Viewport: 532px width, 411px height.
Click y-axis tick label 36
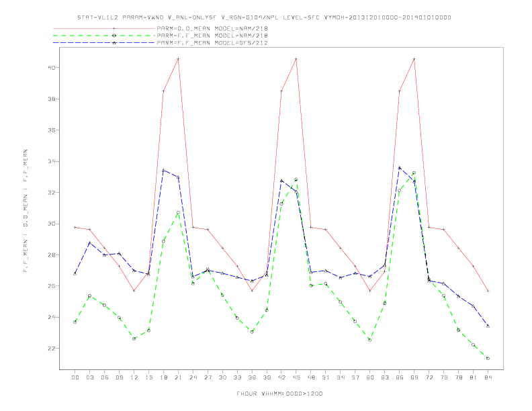[52, 130]
